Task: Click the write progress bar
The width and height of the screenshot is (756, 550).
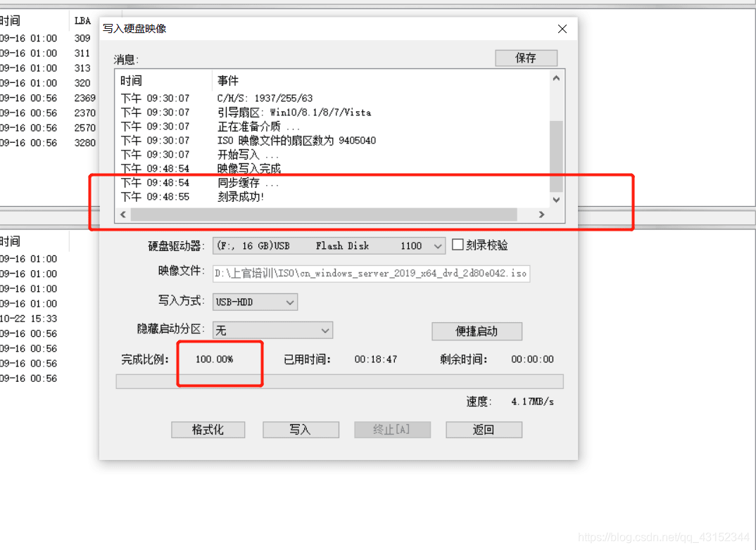Action: click(x=339, y=381)
